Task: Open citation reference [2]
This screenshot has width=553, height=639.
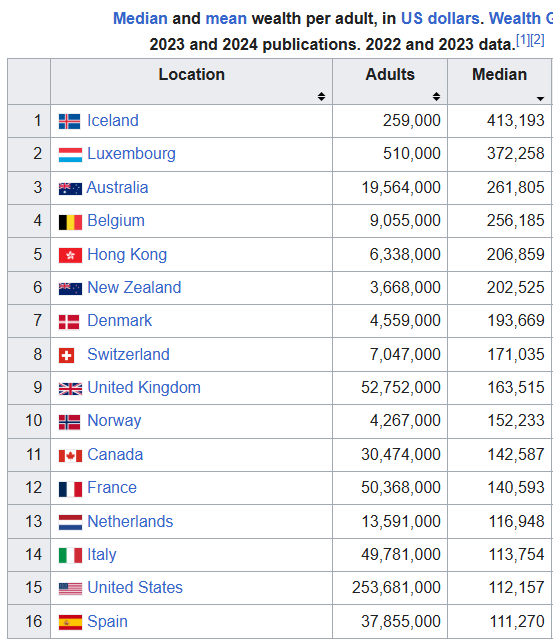Action: pyautogui.click(x=538, y=40)
